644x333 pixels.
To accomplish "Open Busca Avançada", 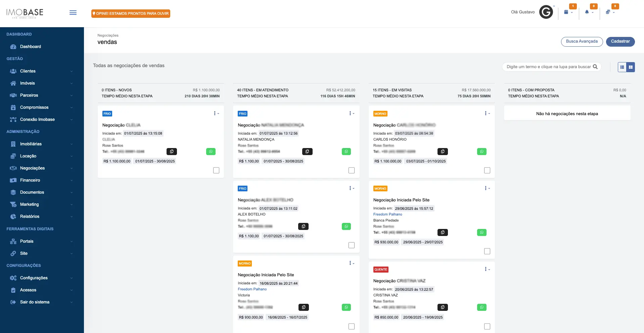I will click(x=582, y=42).
